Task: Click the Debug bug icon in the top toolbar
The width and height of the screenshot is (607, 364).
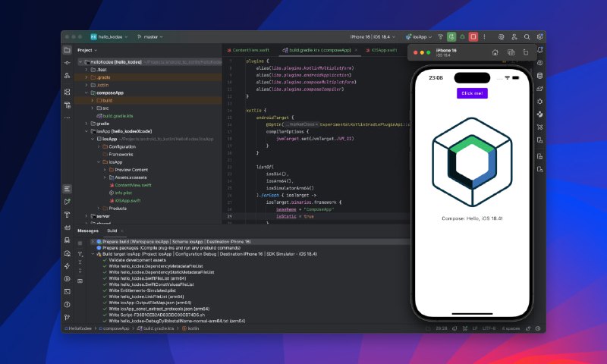Action: coord(462,36)
